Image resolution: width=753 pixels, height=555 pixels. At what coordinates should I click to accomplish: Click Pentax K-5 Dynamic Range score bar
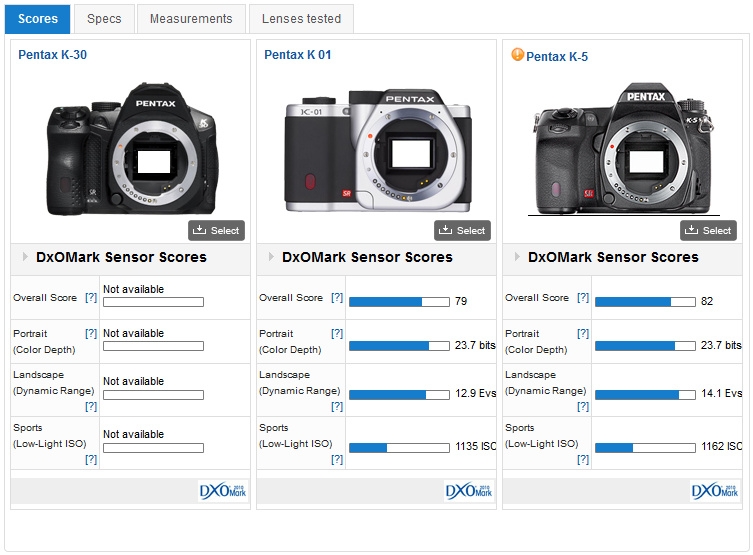645,395
